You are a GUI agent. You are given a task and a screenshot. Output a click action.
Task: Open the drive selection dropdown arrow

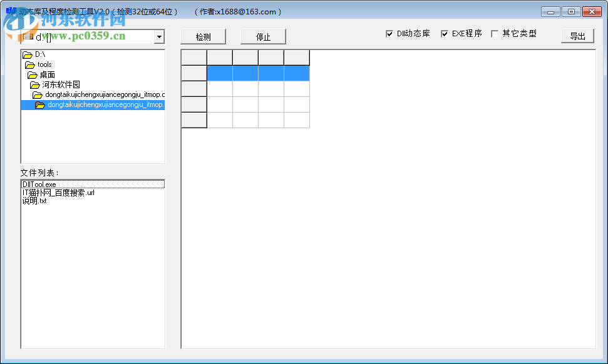(159, 37)
